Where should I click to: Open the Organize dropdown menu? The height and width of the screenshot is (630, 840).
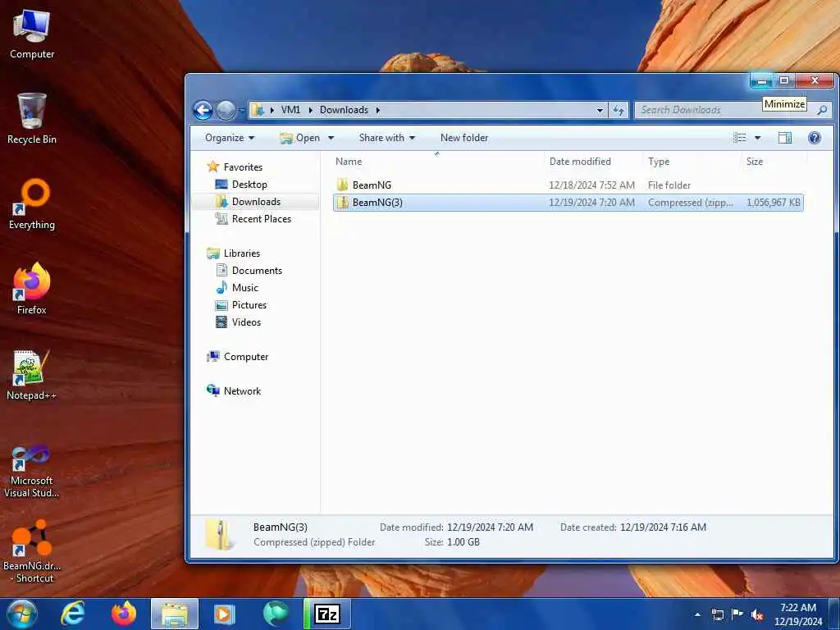coord(230,138)
